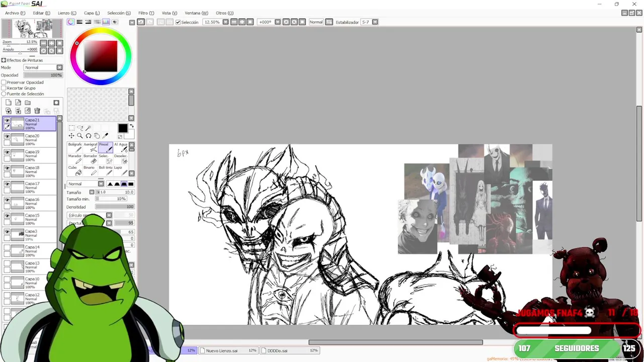This screenshot has height=362, width=644.
Task: Open the 12.50% zoom dropdown
Action: point(225,22)
